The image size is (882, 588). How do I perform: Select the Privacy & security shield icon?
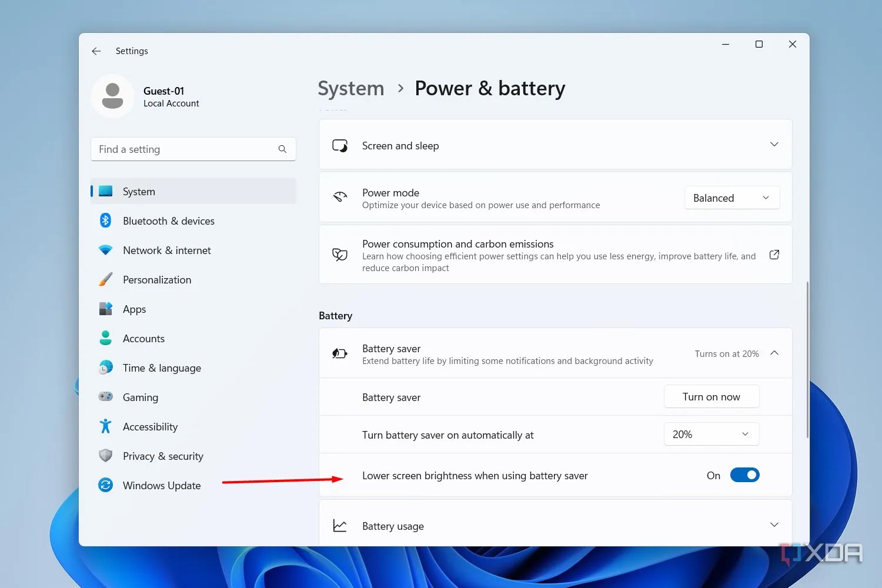[x=105, y=456]
